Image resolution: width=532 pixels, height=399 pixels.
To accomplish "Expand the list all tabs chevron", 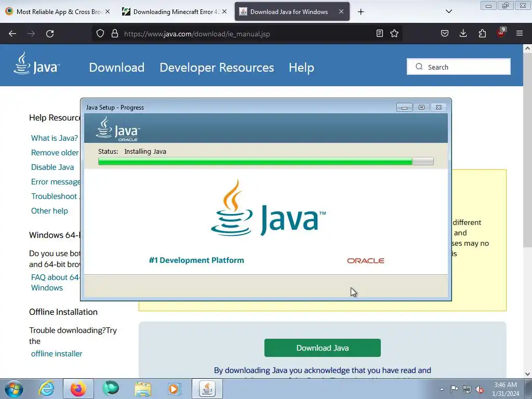I will tap(449, 11).
